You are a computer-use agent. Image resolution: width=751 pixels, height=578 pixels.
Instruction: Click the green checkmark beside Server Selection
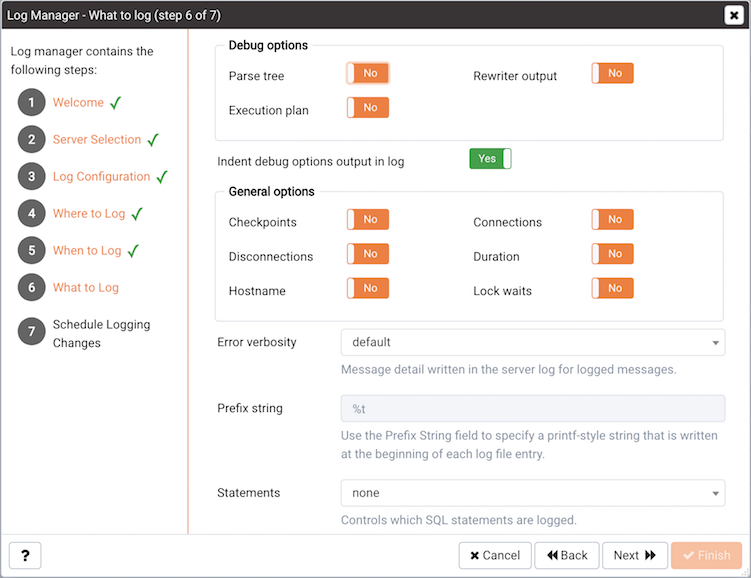coord(153,140)
